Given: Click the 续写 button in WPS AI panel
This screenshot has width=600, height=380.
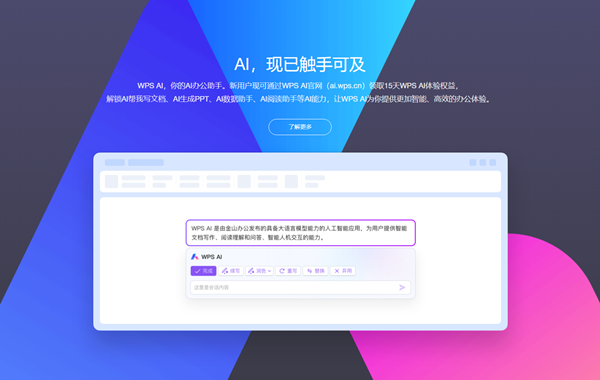Looking at the screenshot, I should click(x=231, y=271).
